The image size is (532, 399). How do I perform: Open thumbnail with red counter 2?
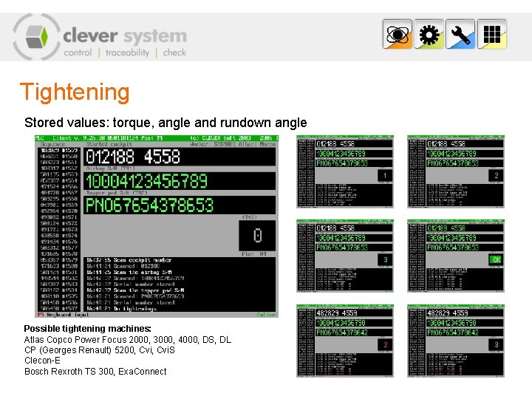pyautogui.click(x=345, y=341)
